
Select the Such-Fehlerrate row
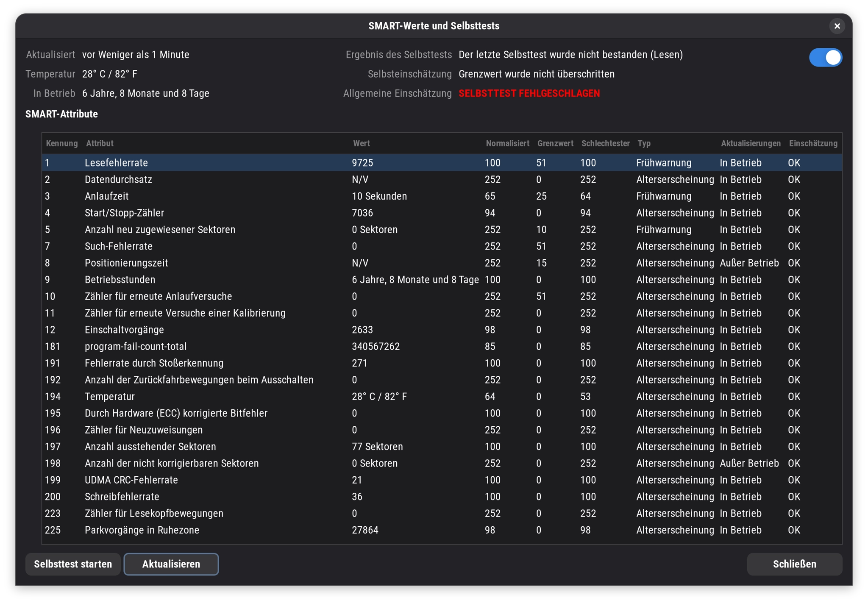[442, 246]
